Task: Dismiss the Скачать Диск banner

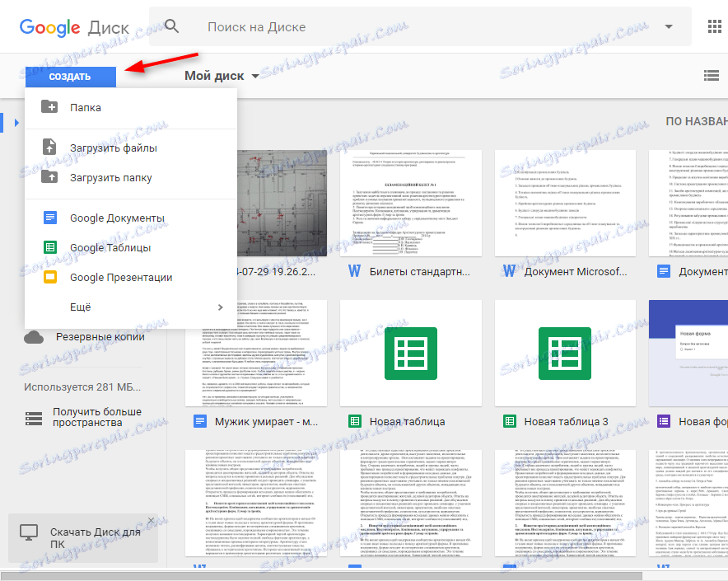Action: pyautogui.click(x=151, y=521)
